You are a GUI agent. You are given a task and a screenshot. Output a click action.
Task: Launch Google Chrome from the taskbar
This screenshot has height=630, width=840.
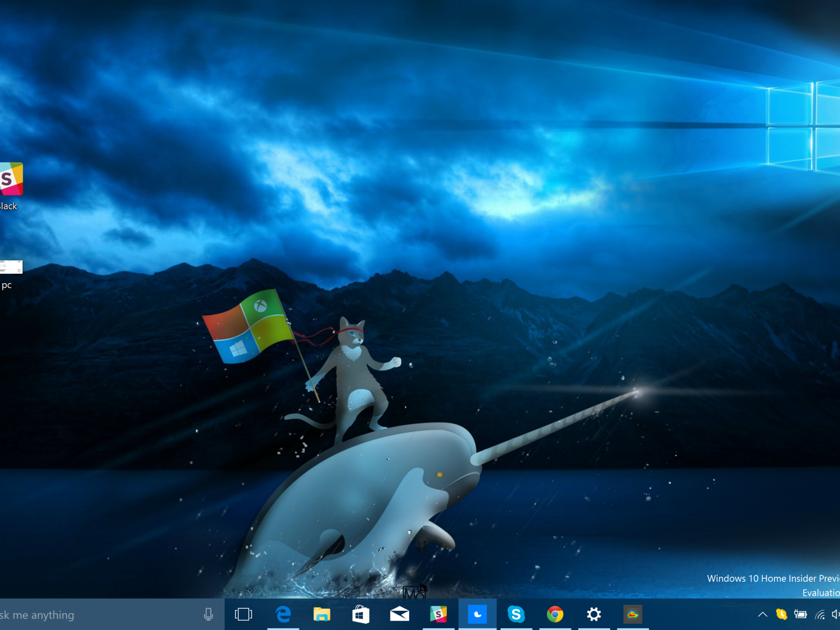point(555,614)
